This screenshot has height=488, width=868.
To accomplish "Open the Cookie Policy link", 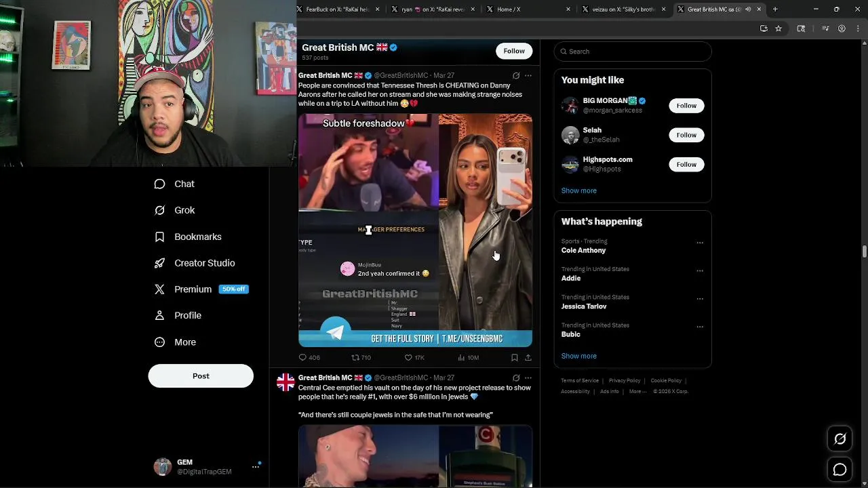I will [x=666, y=381].
